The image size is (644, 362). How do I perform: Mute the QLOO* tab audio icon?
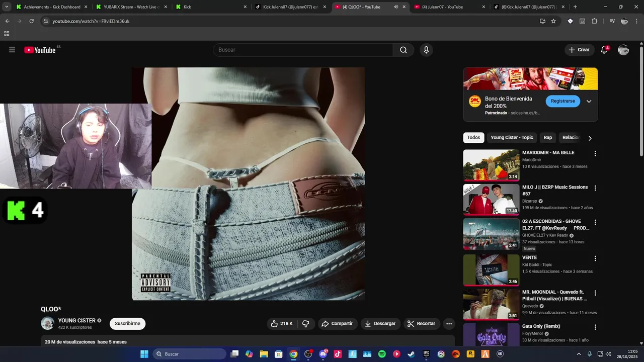pyautogui.click(x=396, y=7)
